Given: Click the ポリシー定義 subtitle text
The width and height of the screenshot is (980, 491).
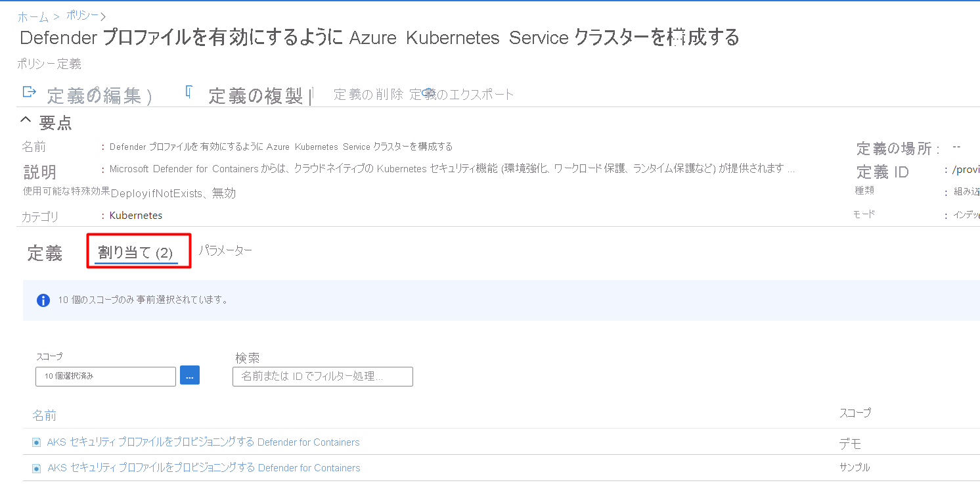Looking at the screenshot, I should (x=49, y=64).
